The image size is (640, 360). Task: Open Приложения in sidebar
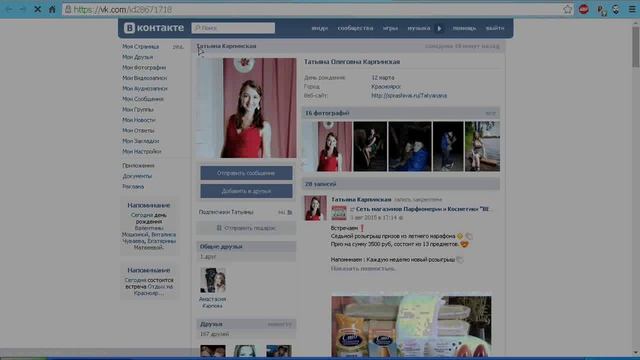[138, 166]
